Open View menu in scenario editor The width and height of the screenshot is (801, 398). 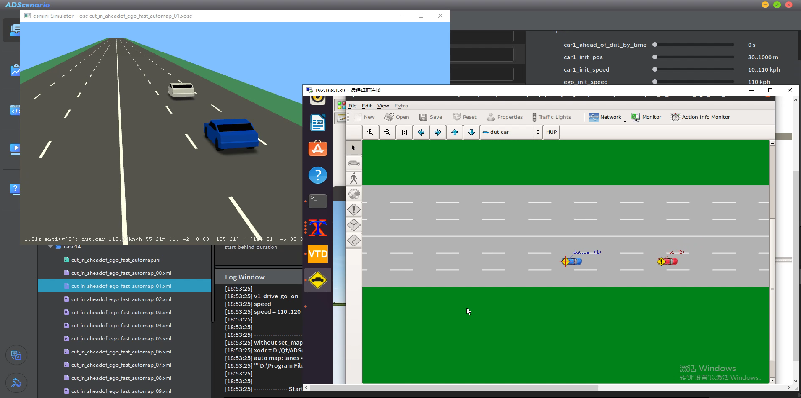click(383, 106)
